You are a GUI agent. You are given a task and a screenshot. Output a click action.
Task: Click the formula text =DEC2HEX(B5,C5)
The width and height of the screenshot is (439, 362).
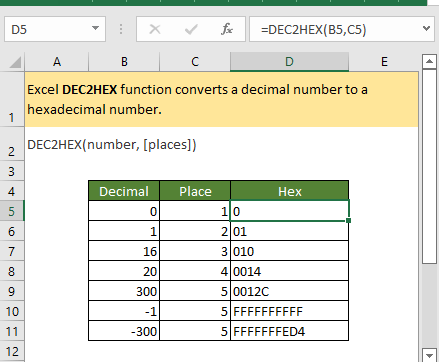(x=314, y=30)
